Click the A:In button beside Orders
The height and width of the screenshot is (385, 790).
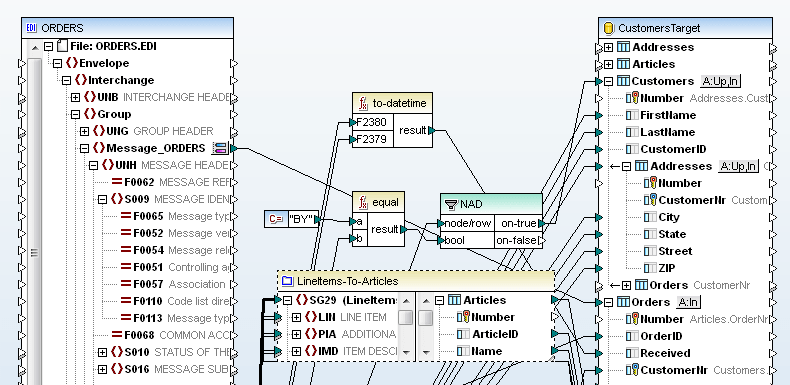point(688,302)
